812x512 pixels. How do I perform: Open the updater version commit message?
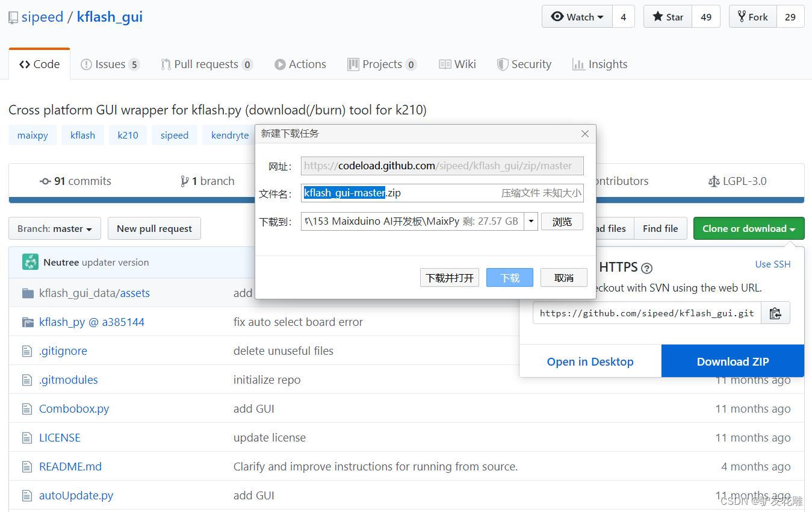[x=115, y=262]
